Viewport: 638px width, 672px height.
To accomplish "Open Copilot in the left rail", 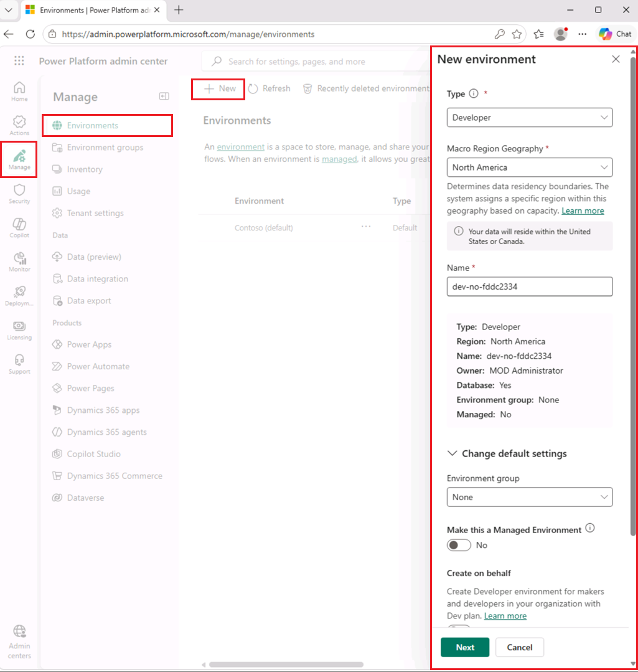I will 19,227.
